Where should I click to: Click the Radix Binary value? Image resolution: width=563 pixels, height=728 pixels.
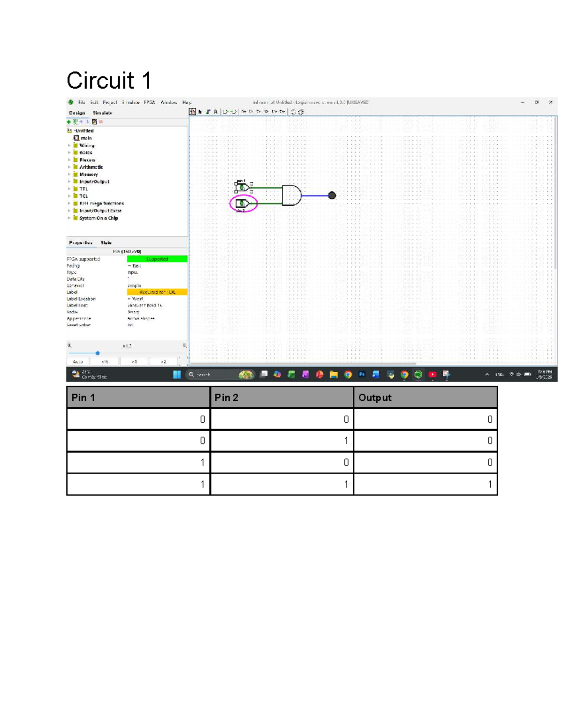click(157, 312)
